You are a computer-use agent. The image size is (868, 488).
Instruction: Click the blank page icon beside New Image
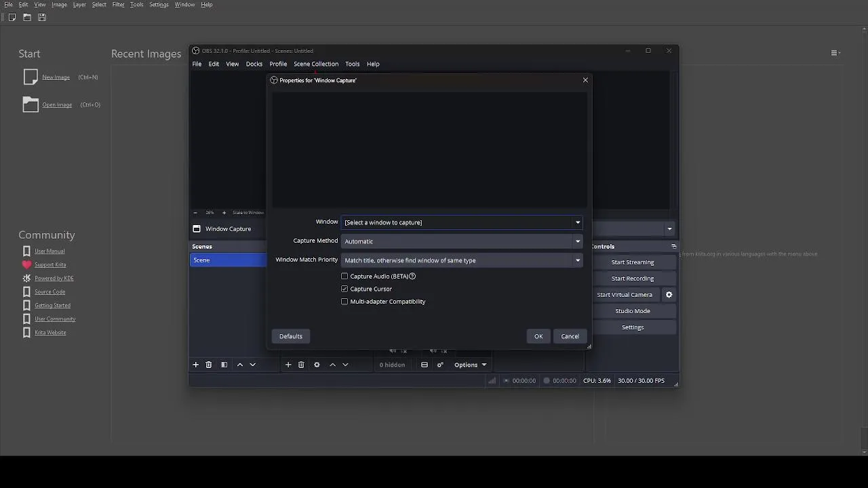click(31, 77)
